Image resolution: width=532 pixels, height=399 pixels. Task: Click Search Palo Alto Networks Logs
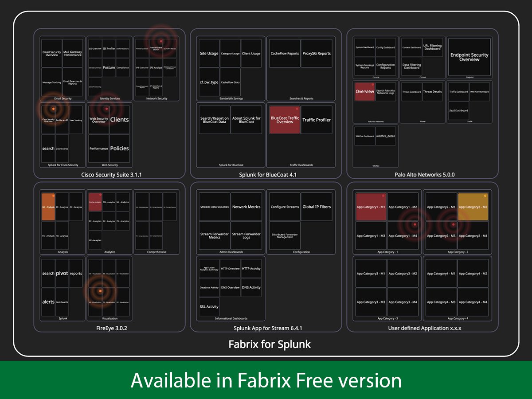tap(386, 91)
